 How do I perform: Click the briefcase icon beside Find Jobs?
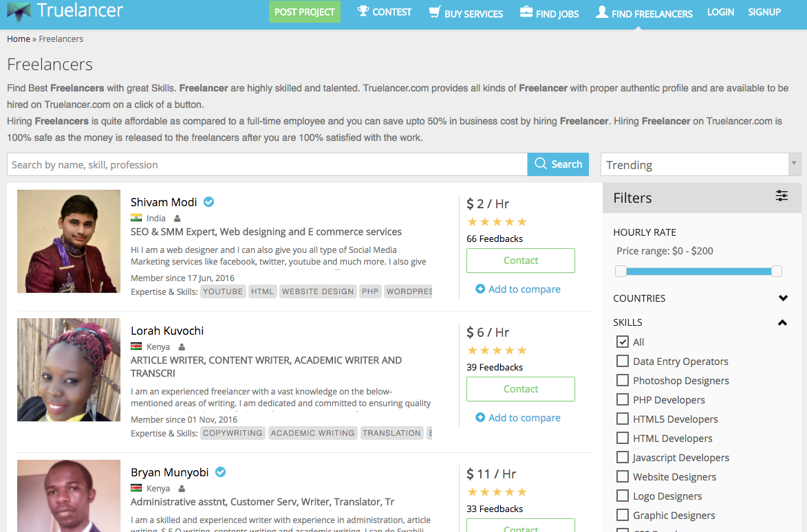pyautogui.click(x=526, y=11)
